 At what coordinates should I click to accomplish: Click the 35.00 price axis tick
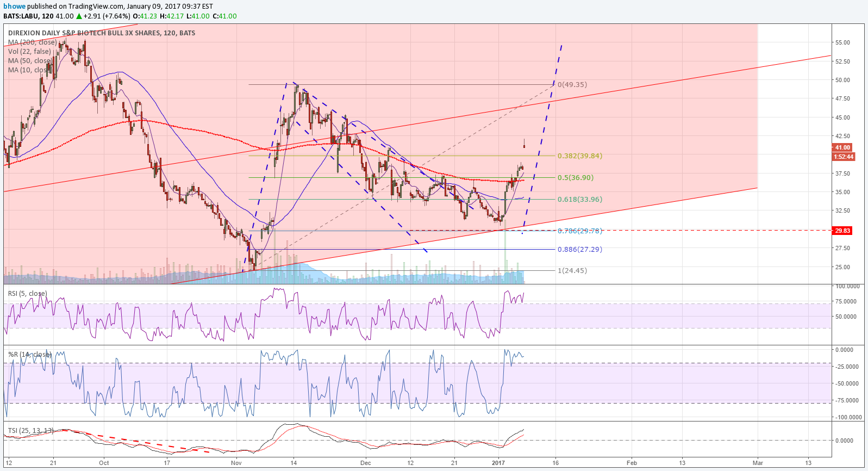[842, 192]
